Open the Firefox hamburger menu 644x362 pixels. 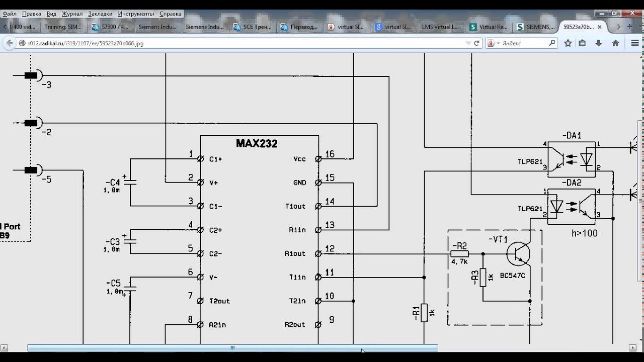[x=634, y=43]
